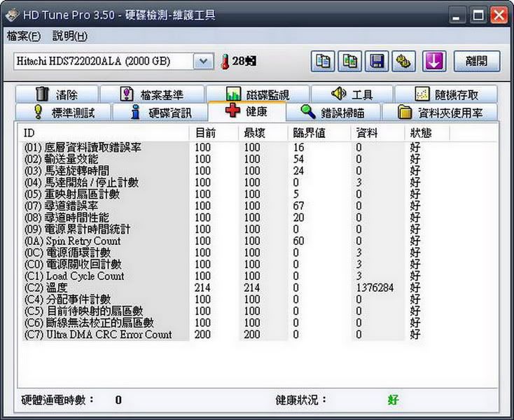514x420 pixels.
Task: Click the copy screenshot toolbar icon
Action: 349,62
